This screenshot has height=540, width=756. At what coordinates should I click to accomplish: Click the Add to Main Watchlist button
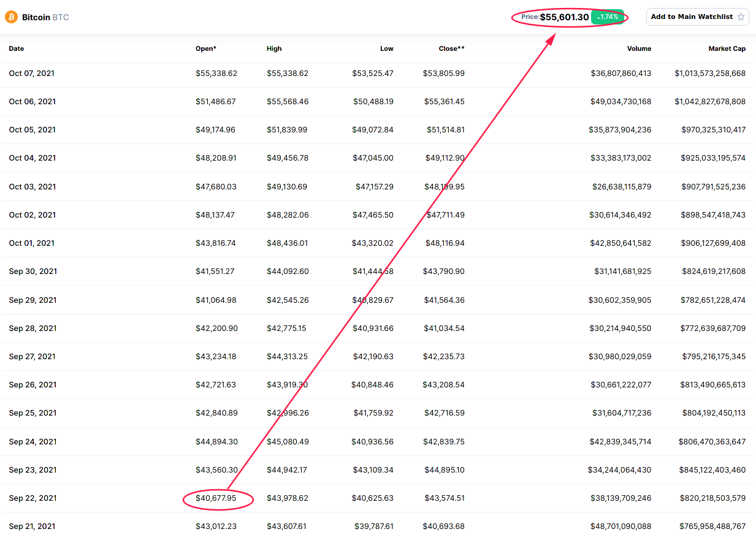[698, 17]
